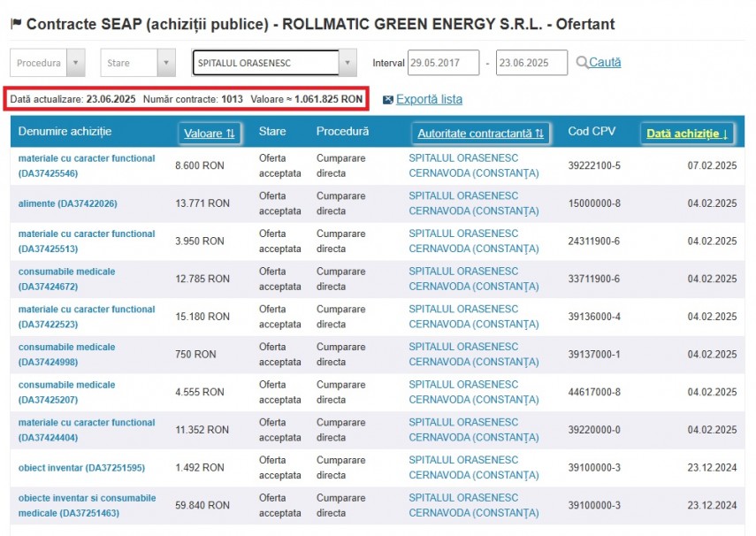Open consumabile medicale (DA37424672)
The height and width of the screenshot is (536, 756).
tap(66, 279)
